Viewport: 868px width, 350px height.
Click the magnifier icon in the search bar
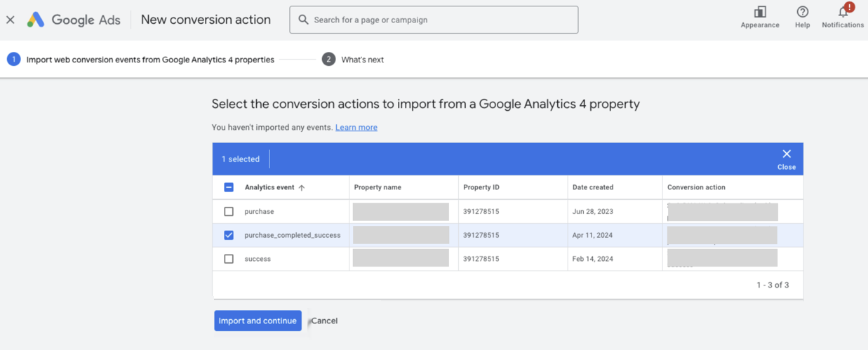303,20
